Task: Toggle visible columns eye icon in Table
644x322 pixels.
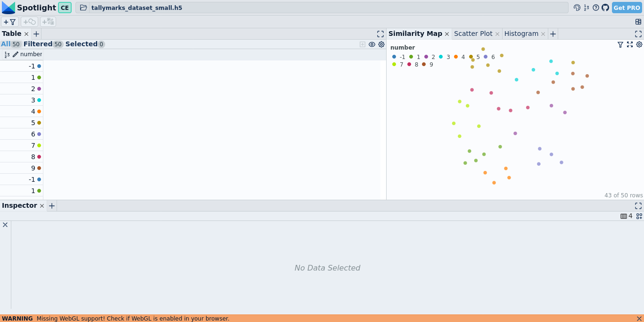Action: [x=372, y=44]
